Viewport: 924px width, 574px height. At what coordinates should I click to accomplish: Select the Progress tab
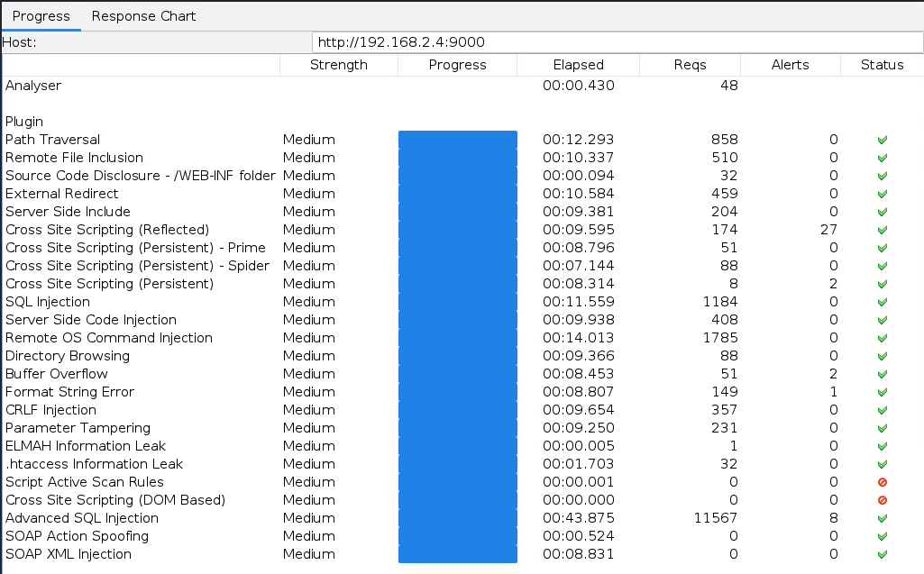point(41,16)
